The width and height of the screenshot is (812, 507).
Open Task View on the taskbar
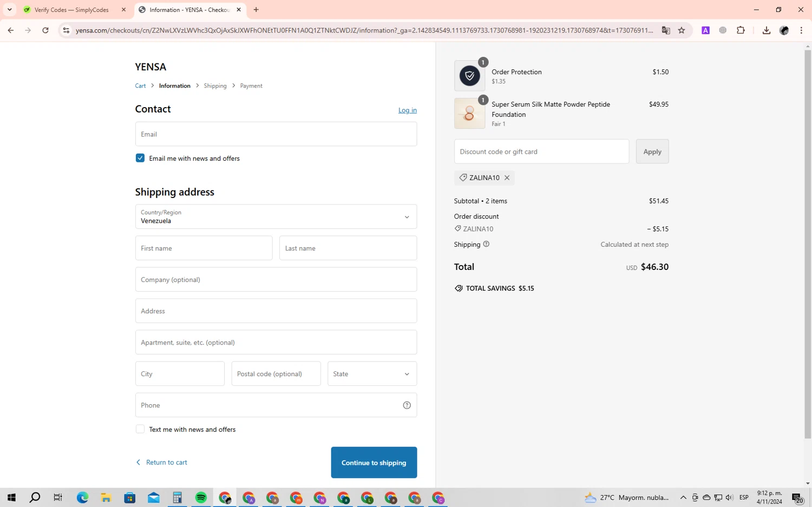(58, 497)
